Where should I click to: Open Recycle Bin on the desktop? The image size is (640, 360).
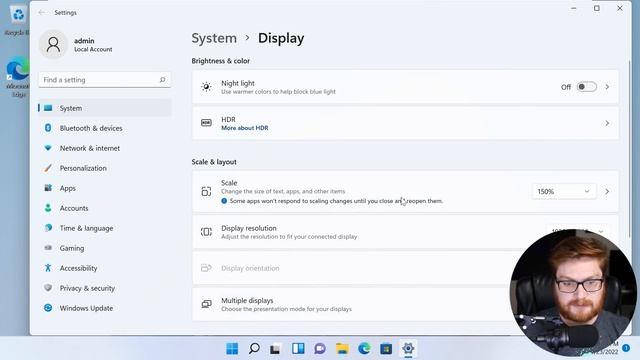click(17, 20)
